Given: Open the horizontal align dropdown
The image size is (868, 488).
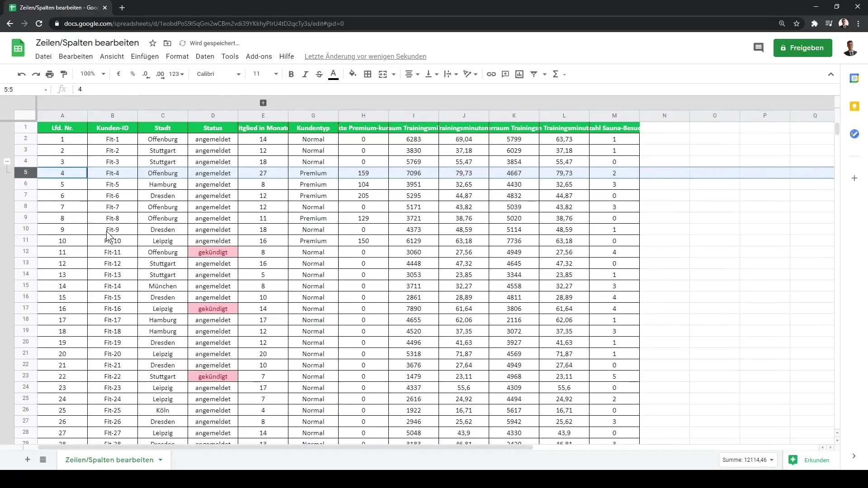Looking at the screenshot, I should (412, 74).
